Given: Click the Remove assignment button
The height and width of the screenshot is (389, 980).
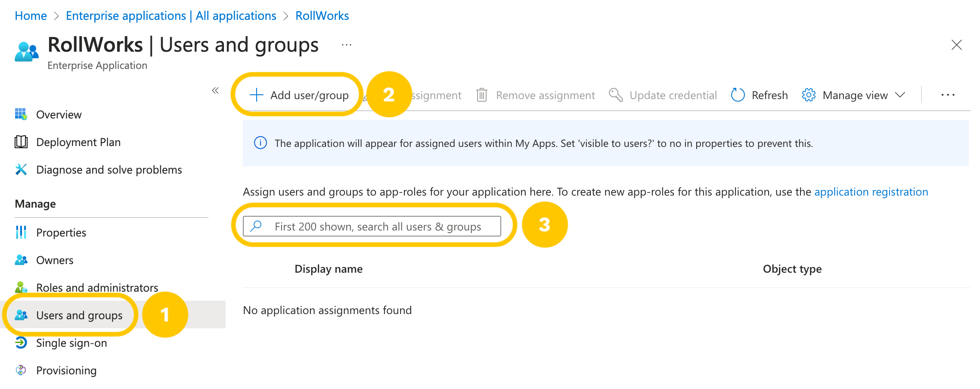Looking at the screenshot, I should [x=536, y=95].
